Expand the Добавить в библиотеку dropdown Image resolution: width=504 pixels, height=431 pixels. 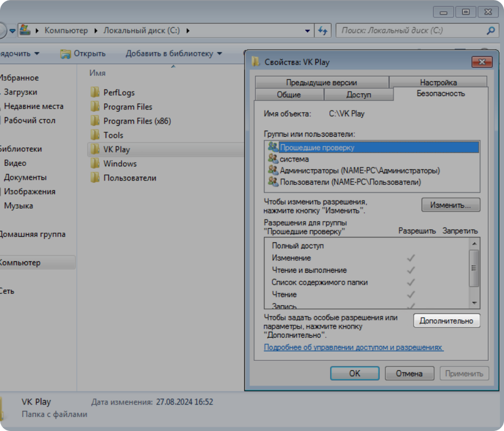[219, 54]
